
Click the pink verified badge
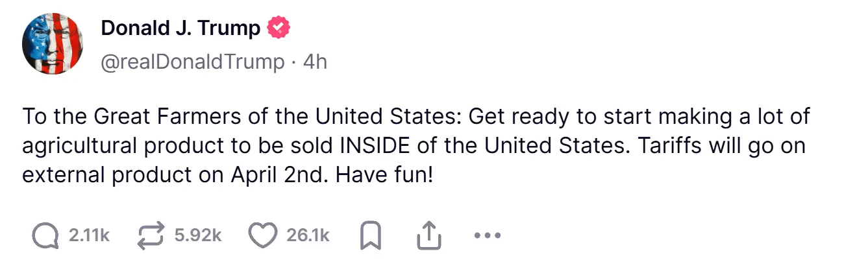point(279,28)
